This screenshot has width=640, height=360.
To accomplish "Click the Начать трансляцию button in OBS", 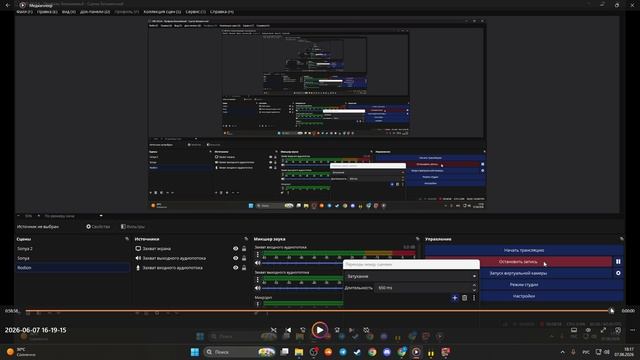I will point(524,250).
